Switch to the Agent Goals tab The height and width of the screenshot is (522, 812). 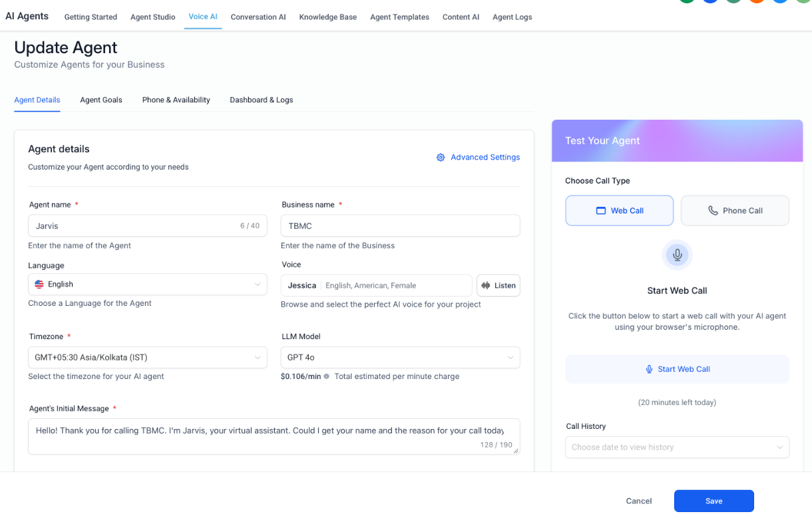coord(101,100)
